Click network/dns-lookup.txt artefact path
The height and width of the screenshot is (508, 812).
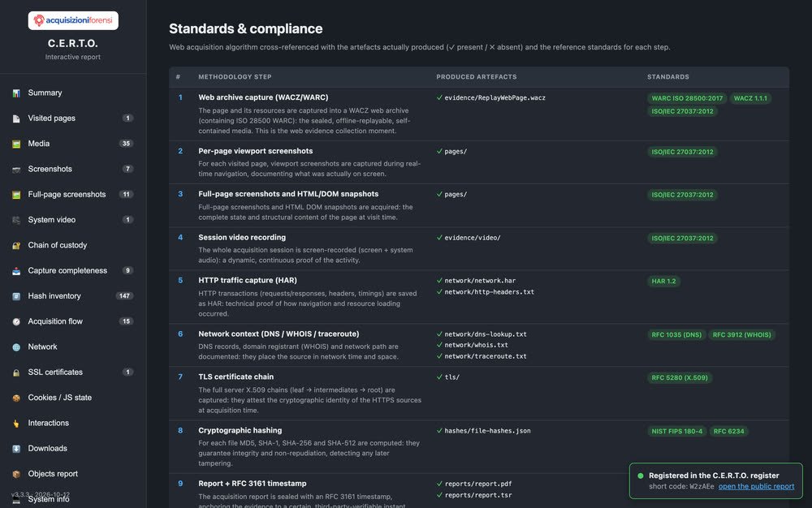[486, 334]
